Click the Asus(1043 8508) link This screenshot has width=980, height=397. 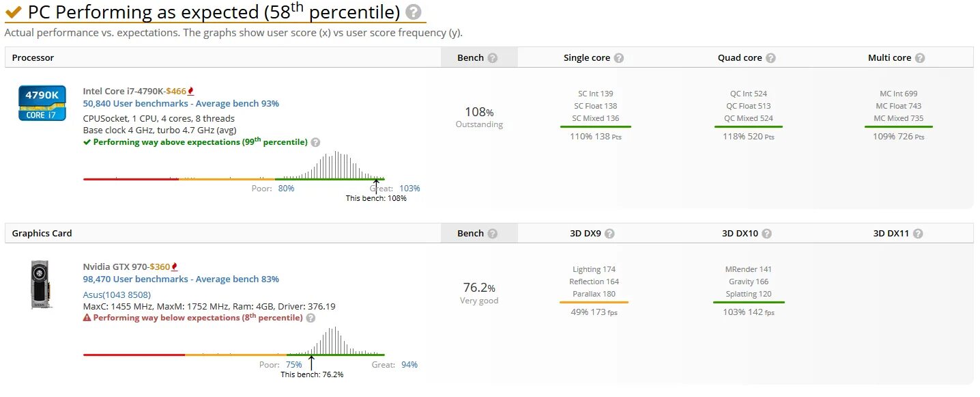(117, 295)
